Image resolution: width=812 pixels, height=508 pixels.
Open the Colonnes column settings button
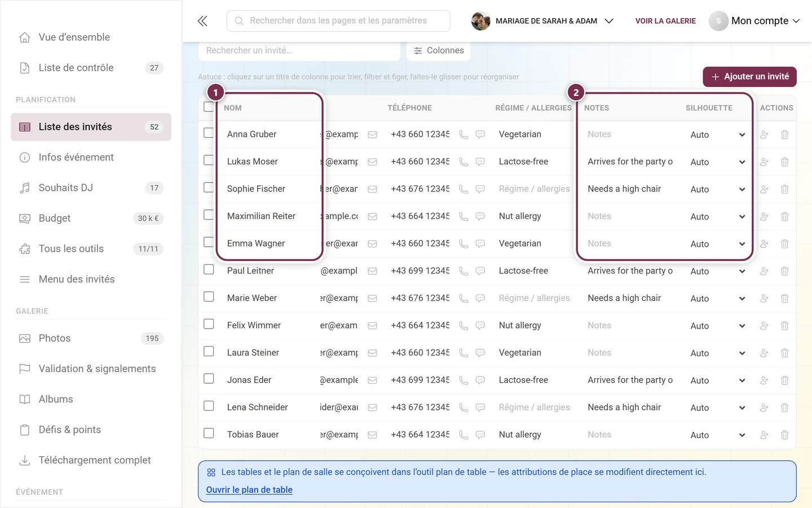439,51
